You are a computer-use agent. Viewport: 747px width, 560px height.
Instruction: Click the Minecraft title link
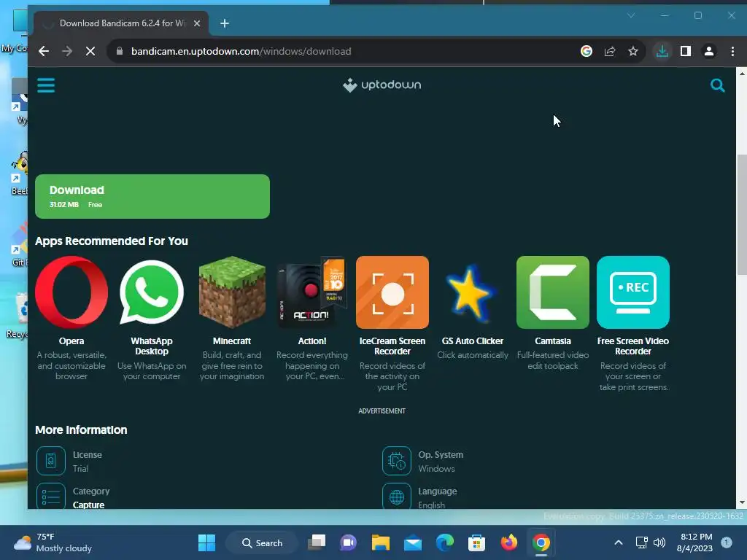pos(232,341)
